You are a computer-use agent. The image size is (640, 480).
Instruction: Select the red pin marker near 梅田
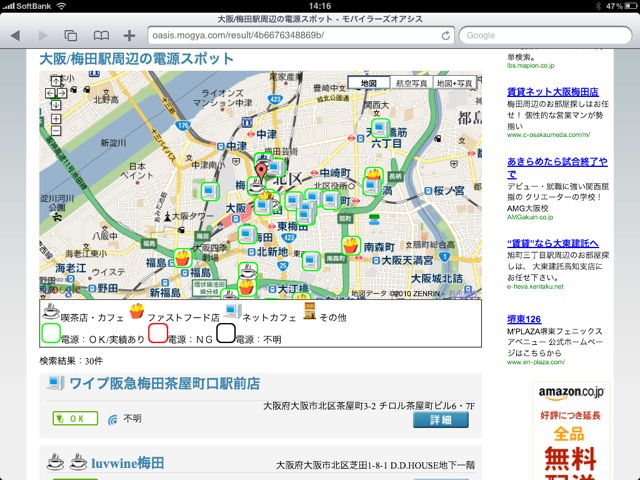coord(261,172)
